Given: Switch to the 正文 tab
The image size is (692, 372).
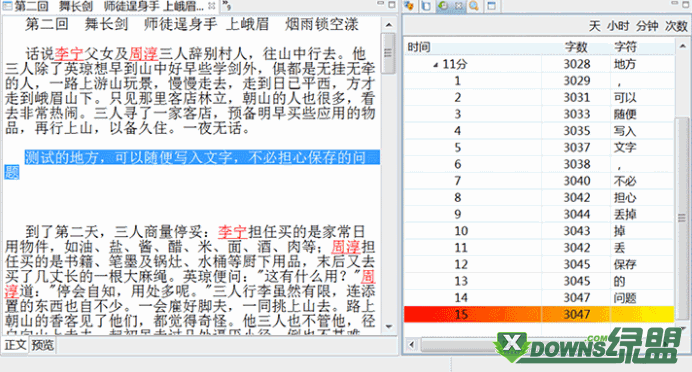Looking at the screenshot, I should tap(15, 345).
